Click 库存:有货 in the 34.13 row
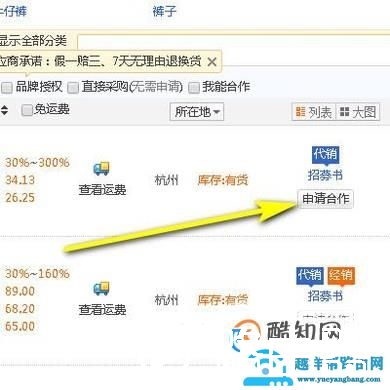 223,180
